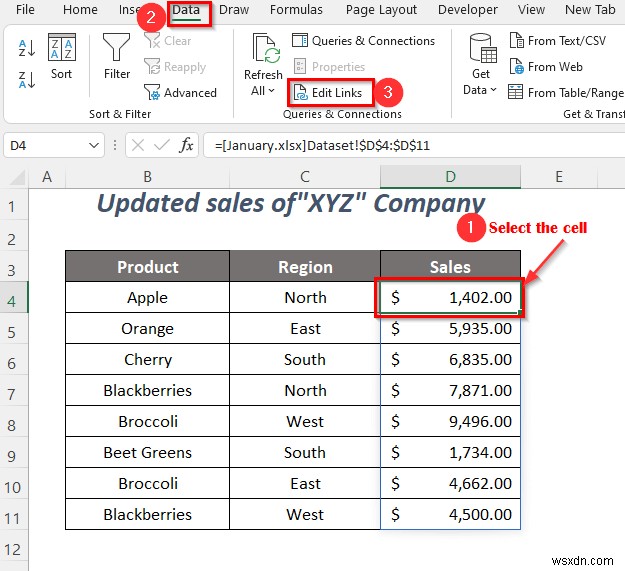The image size is (625, 571).
Task: Switch to the Home tab
Action: tap(80, 10)
